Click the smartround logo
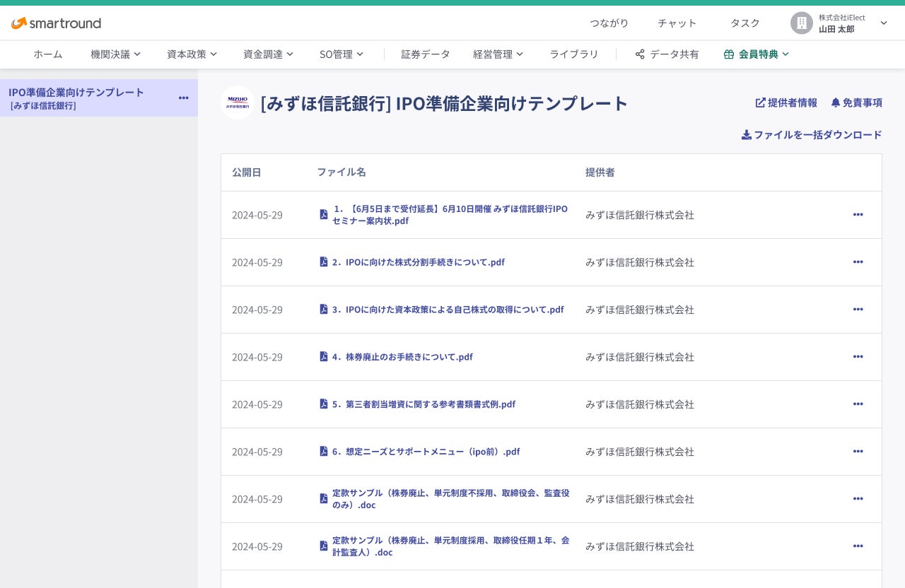Screen dimensions: 905x588 tap(56, 23)
